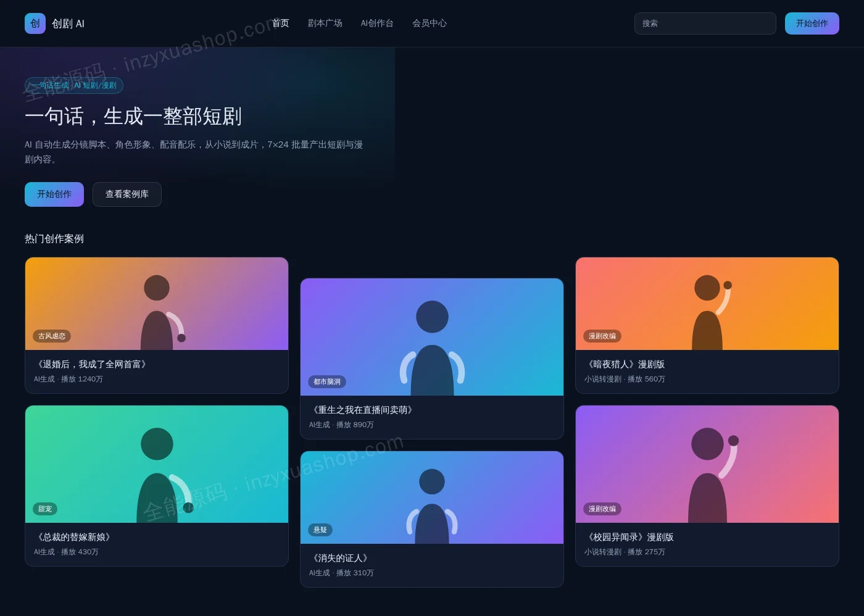This screenshot has height=616, width=864.
Task: Click the text AI生成 · 播放 1240万
Action: point(69,379)
